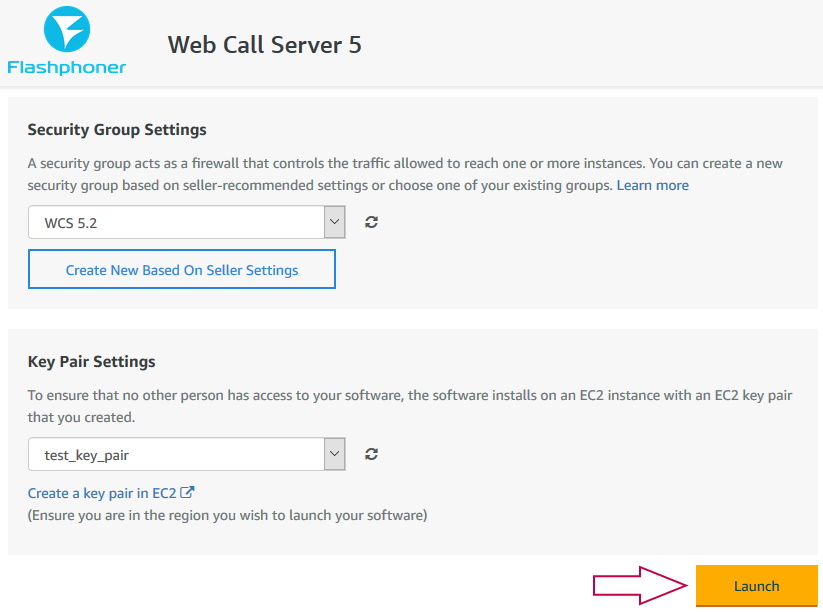The height and width of the screenshot is (612, 823).
Task: Click the arrow on WCS 5.2 selector
Action: point(334,223)
